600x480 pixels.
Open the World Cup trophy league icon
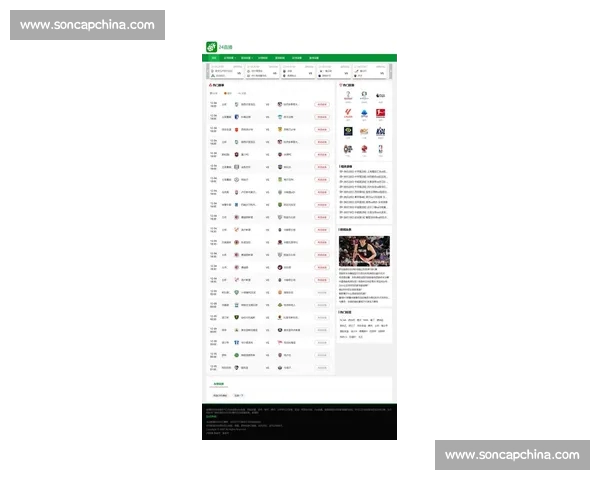click(348, 95)
